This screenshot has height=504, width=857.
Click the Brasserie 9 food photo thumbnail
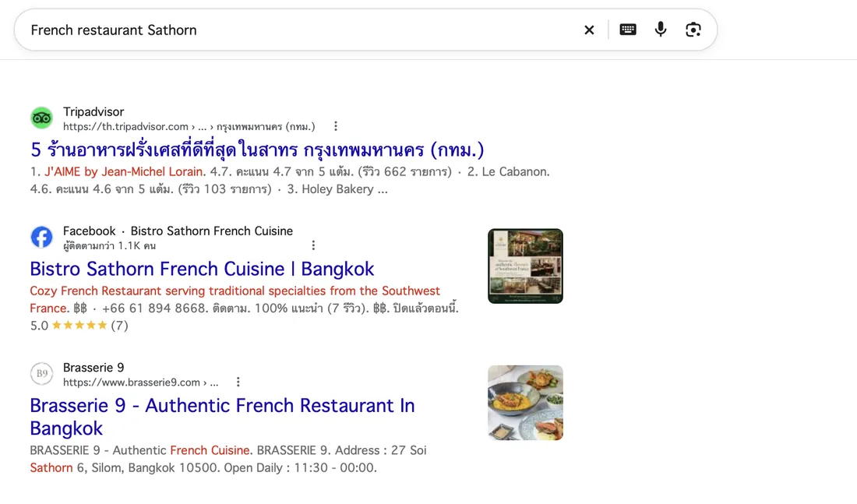pyautogui.click(x=525, y=403)
